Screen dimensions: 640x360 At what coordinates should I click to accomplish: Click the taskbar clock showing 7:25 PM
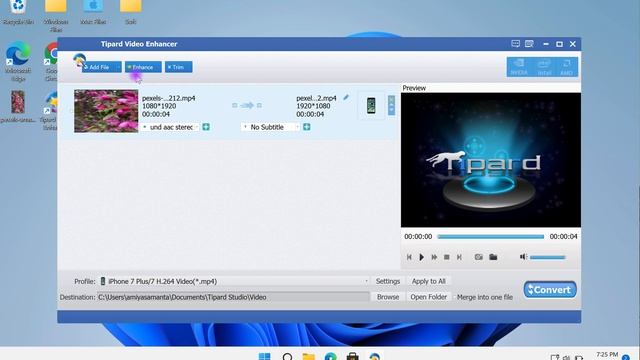[x=607, y=355]
